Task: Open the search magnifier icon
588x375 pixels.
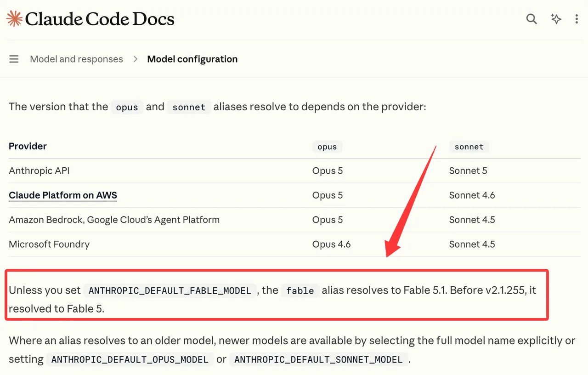Action: (x=531, y=19)
